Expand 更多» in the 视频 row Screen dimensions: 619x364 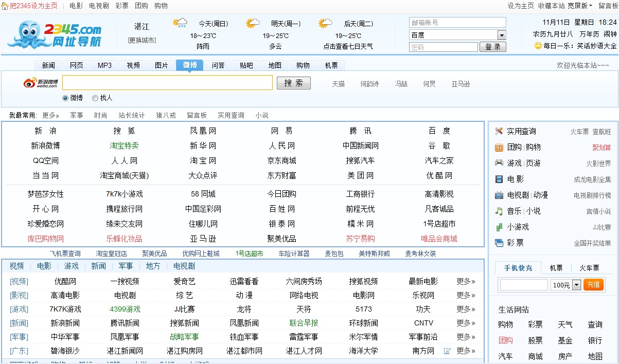(466, 281)
